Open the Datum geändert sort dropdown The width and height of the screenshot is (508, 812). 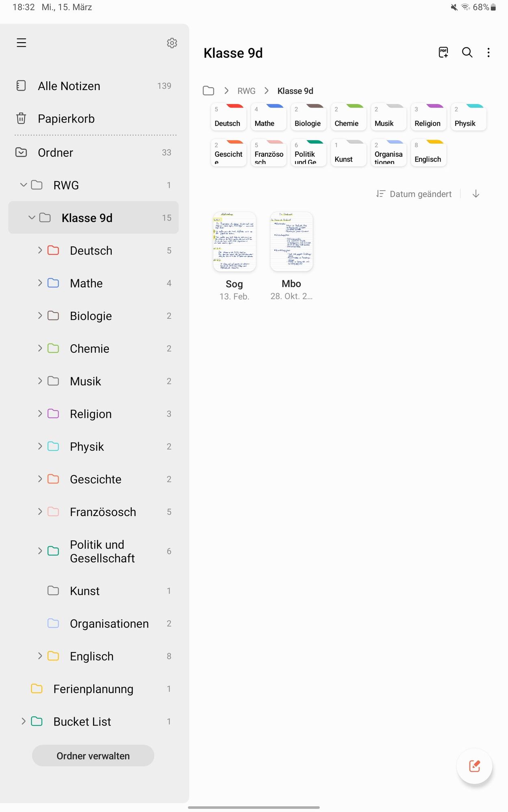tap(414, 194)
